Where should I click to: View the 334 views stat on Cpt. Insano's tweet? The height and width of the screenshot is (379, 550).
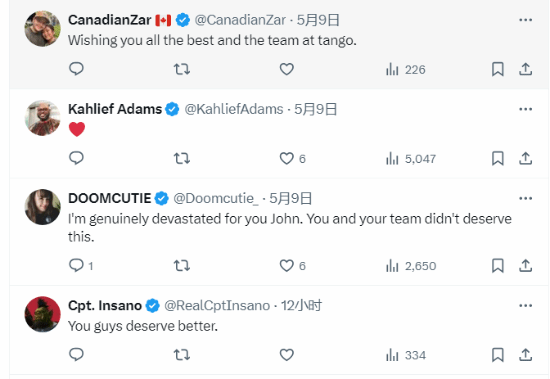click(406, 355)
